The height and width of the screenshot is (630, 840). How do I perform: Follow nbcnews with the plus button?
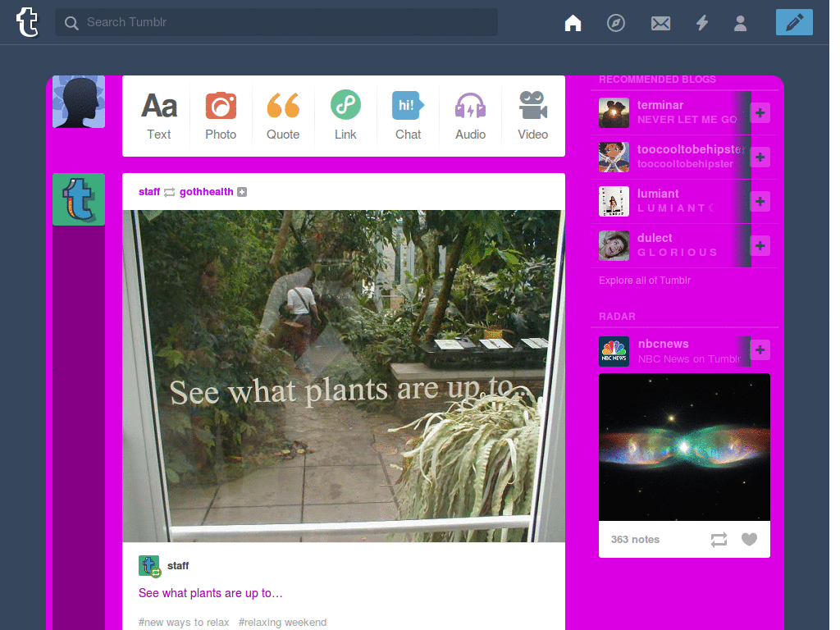[x=760, y=349]
